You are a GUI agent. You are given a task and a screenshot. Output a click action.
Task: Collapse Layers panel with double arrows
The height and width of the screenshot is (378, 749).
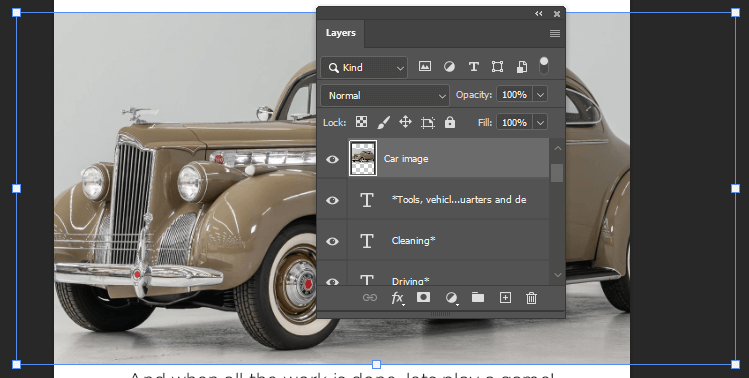(x=539, y=14)
